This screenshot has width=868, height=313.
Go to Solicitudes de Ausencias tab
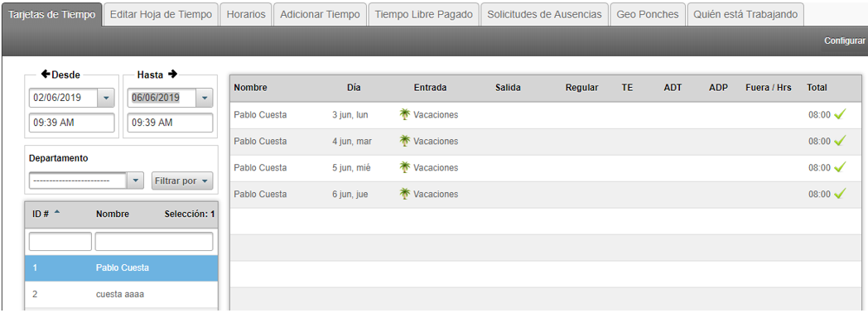click(545, 14)
